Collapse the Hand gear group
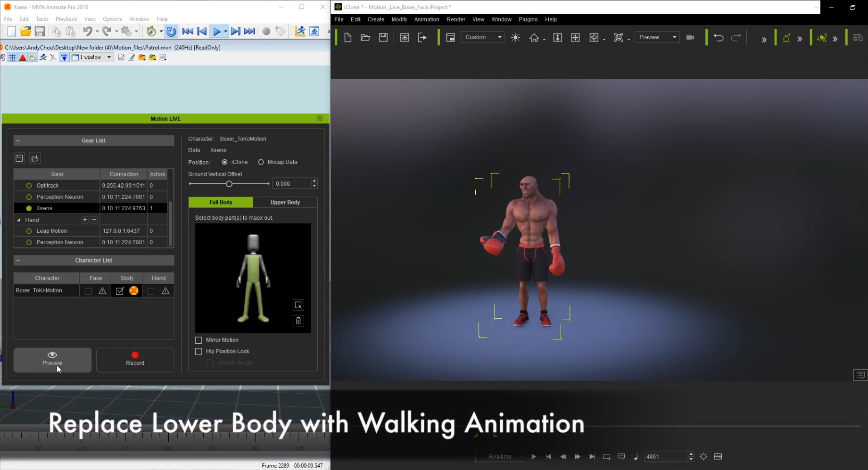This screenshot has height=470, width=868. [19, 220]
